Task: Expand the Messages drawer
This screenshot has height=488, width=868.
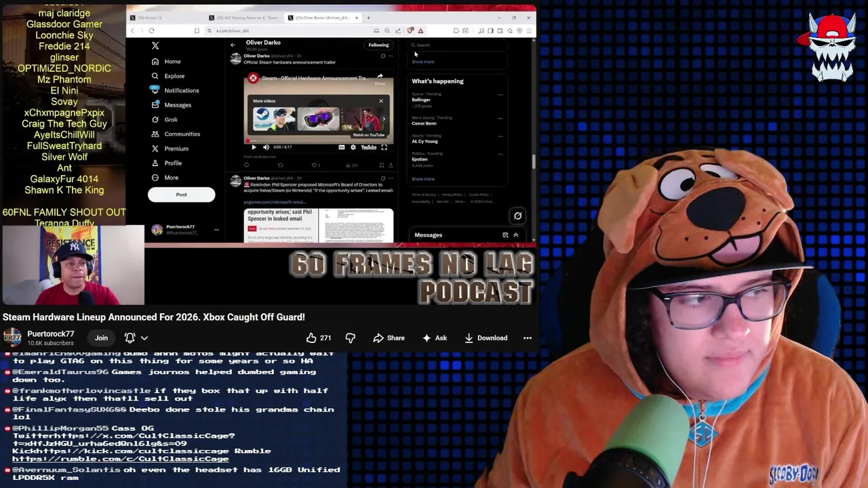Action: [515, 235]
